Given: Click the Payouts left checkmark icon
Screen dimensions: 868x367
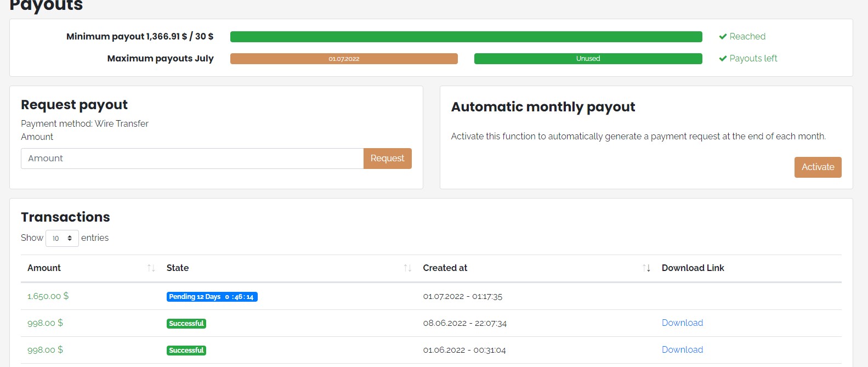Looking at the screenshot, I should tap(723, 59).
